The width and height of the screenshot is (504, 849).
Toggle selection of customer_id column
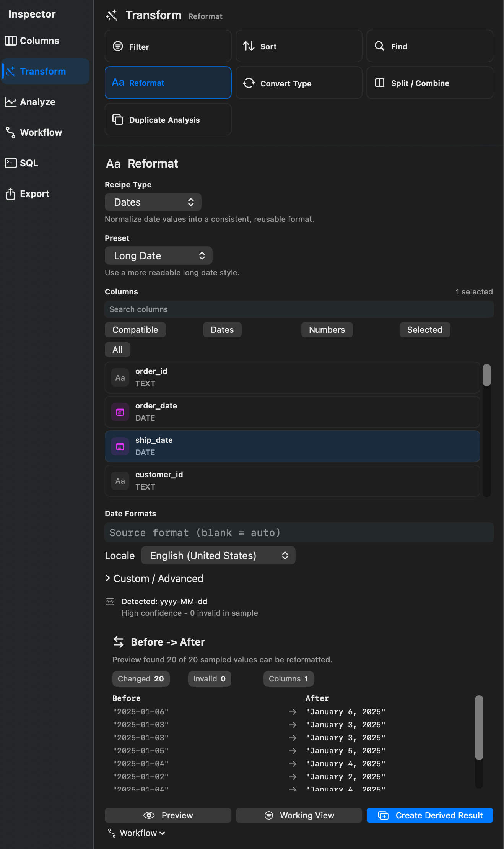(x=293, y=481)
